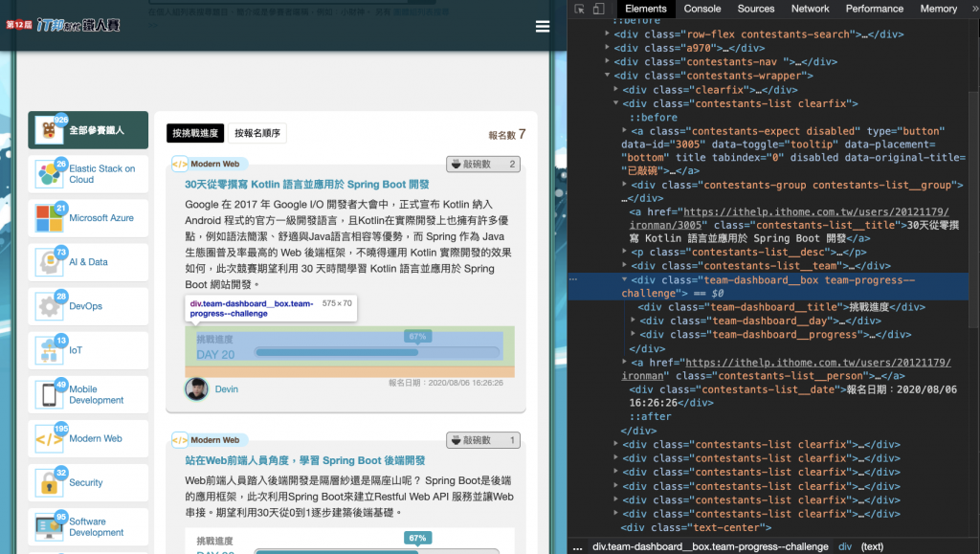Click the Elastic Stack on Cloud category icon
980x554 pixels.
49,173
